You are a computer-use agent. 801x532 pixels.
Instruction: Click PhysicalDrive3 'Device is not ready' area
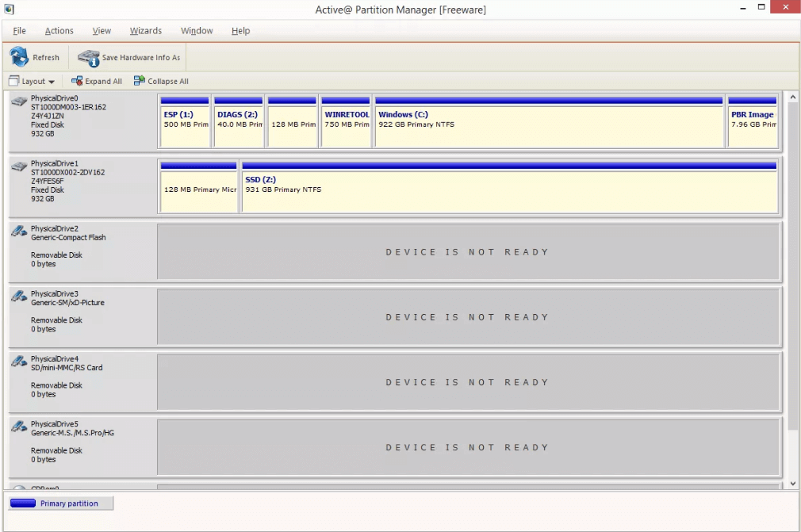click(467, 317)
